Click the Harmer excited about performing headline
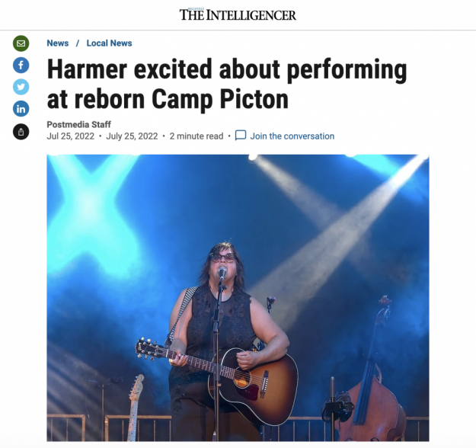This screenshot has height=448, width=476. click(227, 84)
